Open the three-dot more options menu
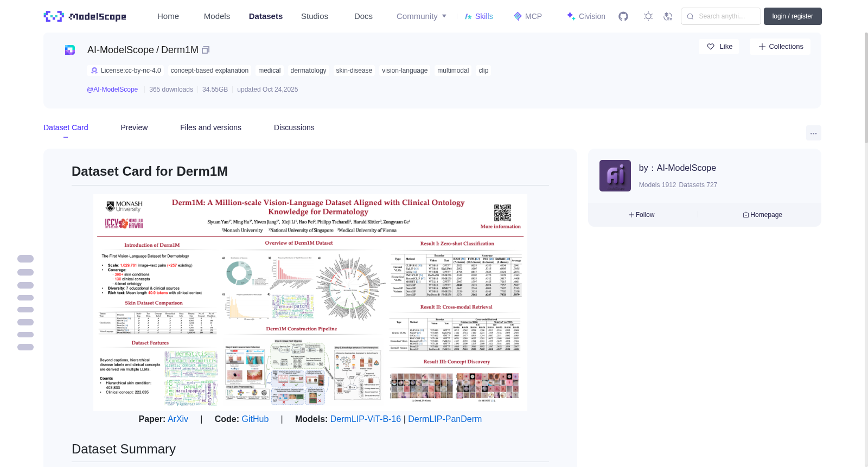Image resolution: width=868 pixels, height=467 pixels. [x=814, y=133]
